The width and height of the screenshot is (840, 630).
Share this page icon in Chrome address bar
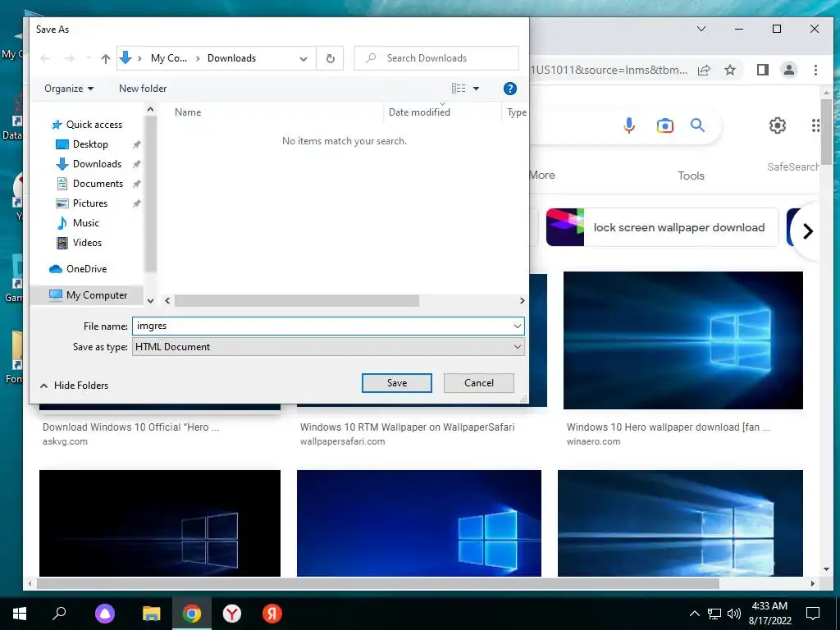703,71
